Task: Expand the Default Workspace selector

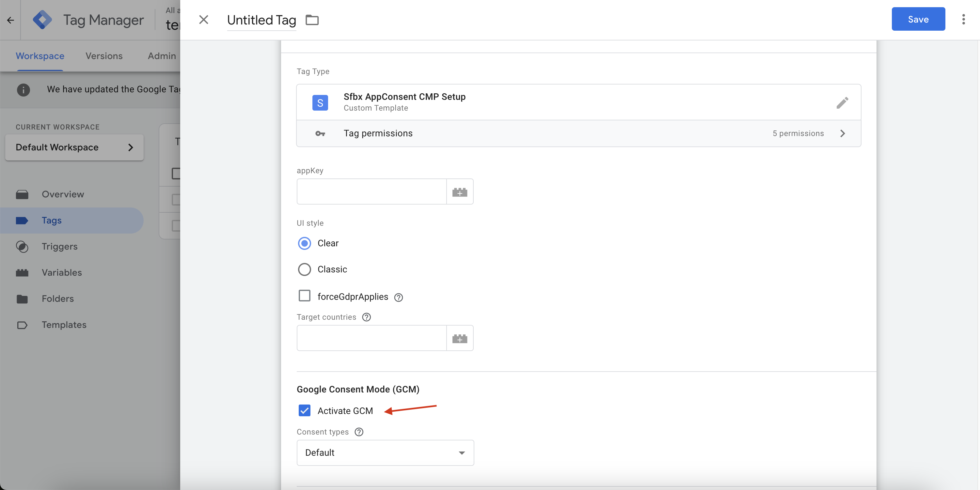Action: pos(74,147)
